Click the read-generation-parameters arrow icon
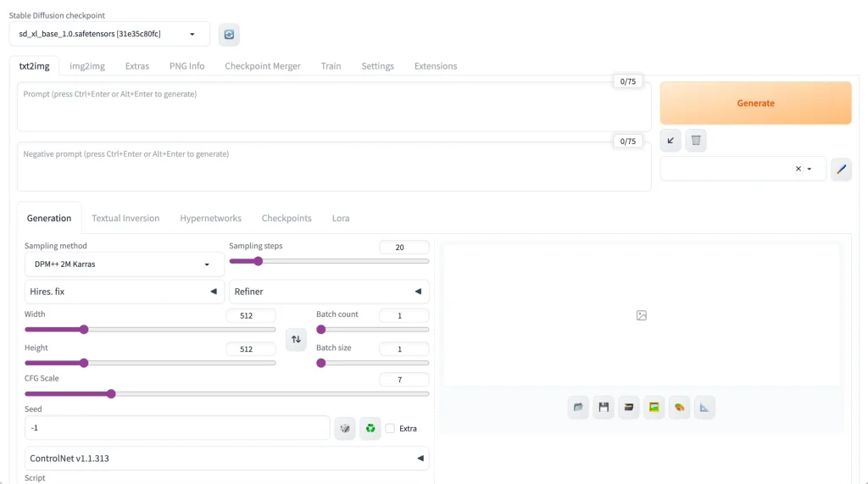The image size is (868, 484). [x=670, y=141]
